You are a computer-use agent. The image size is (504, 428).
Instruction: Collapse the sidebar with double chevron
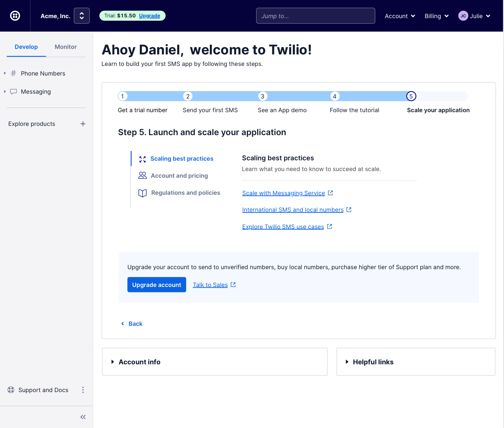83,417
